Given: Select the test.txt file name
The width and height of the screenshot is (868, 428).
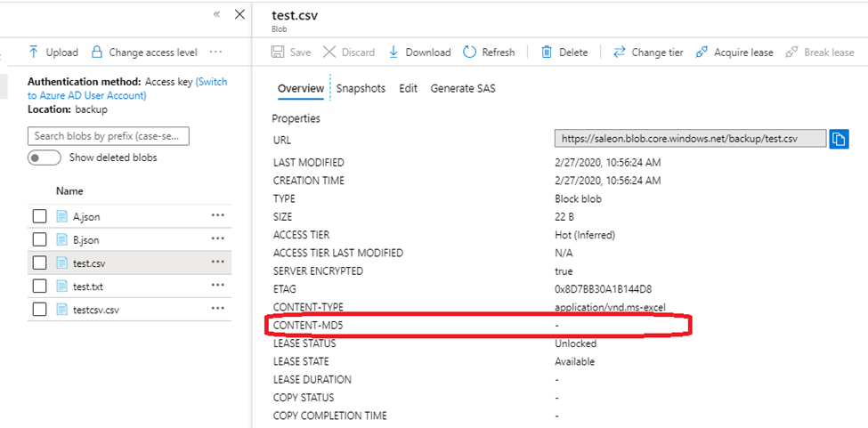Looking at the screenshot, I should coord(88,287).
